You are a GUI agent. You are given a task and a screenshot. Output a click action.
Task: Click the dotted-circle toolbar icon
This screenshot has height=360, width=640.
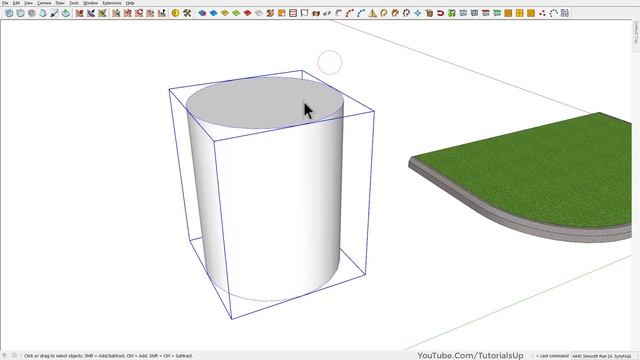click(x=553, y=13)
